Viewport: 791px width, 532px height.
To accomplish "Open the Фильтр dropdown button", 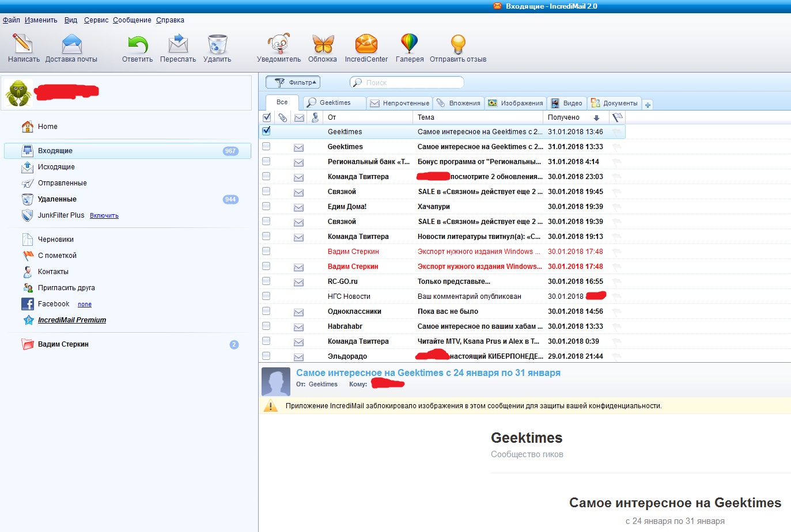I will (x=293, y=82).
